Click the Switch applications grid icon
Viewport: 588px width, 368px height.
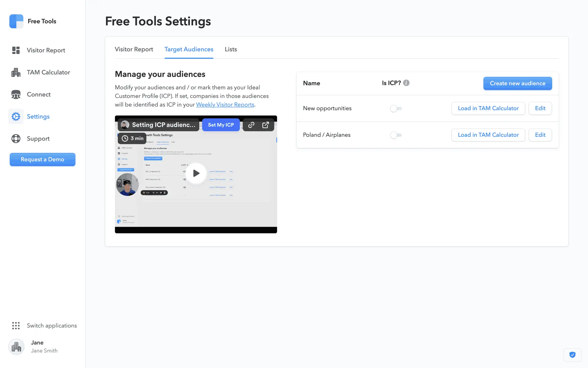point(16,326)
